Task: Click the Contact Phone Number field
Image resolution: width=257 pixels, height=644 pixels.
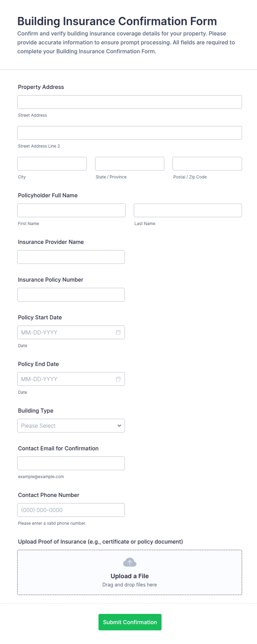Action: [71, 510]
